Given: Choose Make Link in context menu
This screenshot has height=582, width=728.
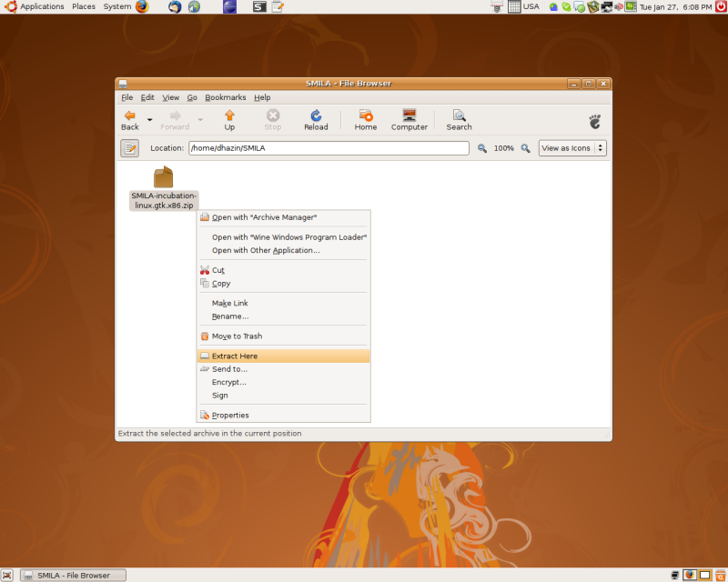Looking at the screenshot, I should point(283,303).
